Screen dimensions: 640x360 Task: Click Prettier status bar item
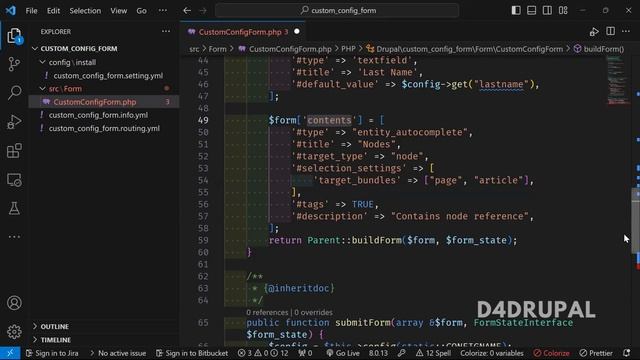coord(596,353)
